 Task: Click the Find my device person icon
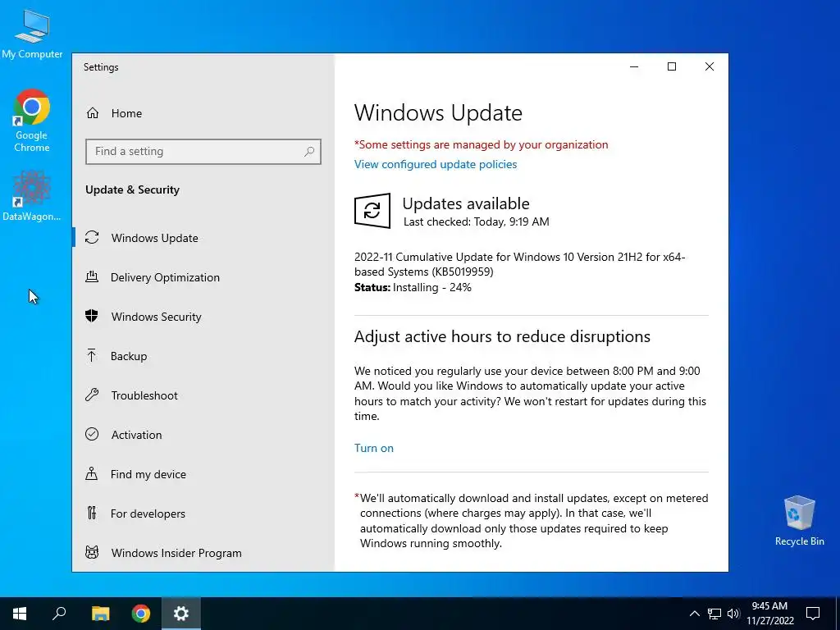[x=92, y=473]
